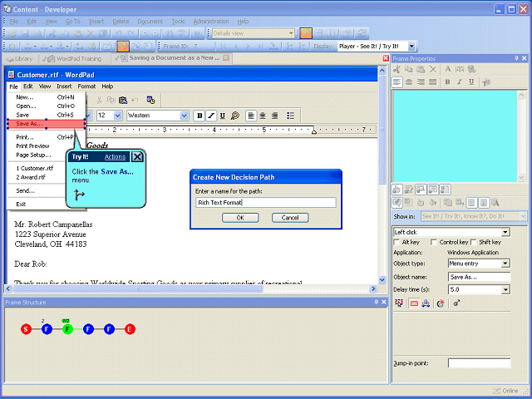Screen dimensions: 532x399
Task: Open the Left click action dropdown
Action: [x=505, y=233]
